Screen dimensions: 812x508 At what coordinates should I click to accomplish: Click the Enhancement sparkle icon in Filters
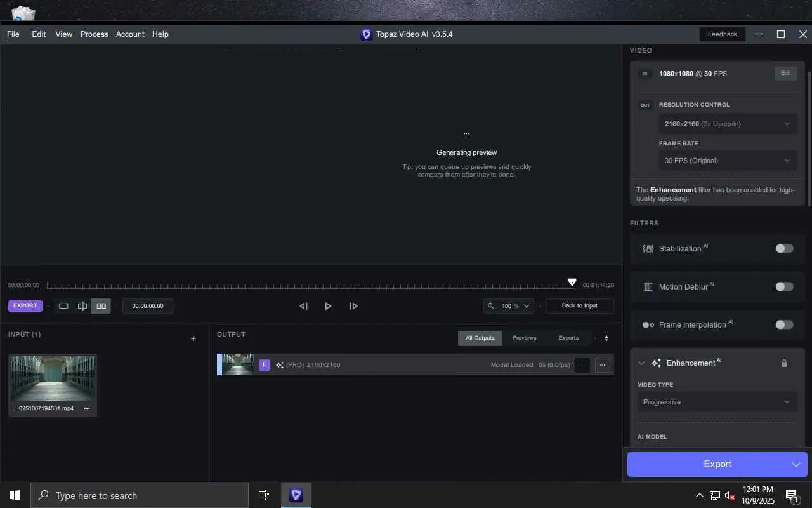point(656,363)
